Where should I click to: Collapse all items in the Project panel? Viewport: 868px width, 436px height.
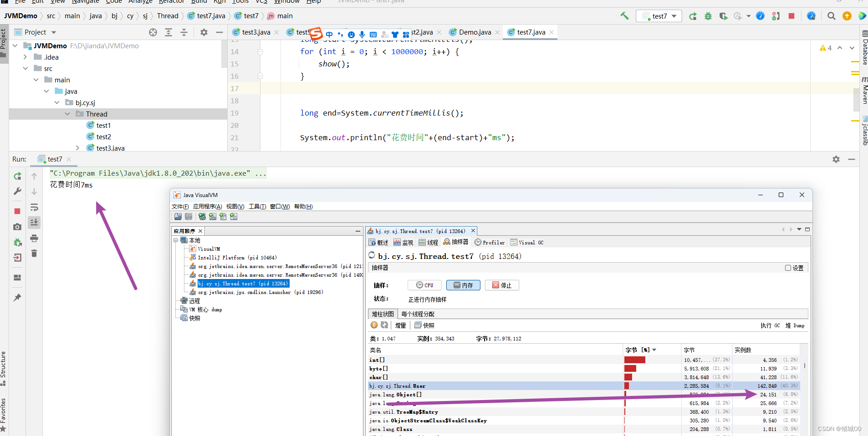[x=184, y=32]
